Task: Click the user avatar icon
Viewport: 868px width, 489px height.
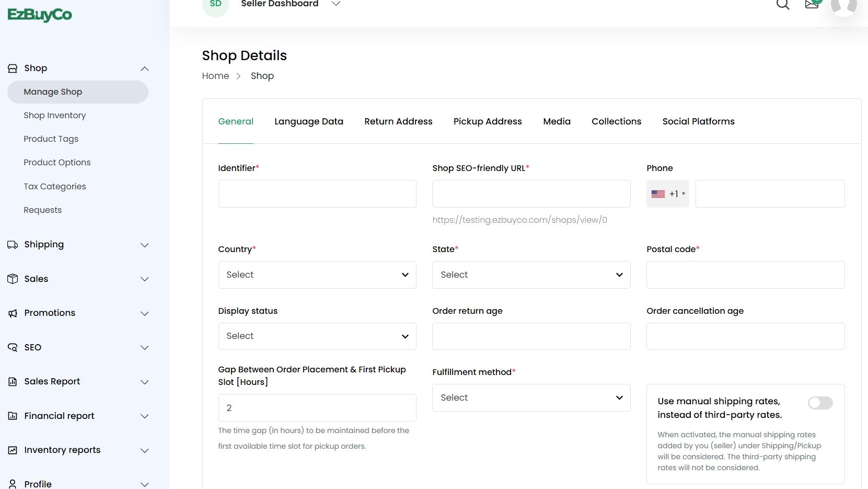Action: click(x=843, y=5)
